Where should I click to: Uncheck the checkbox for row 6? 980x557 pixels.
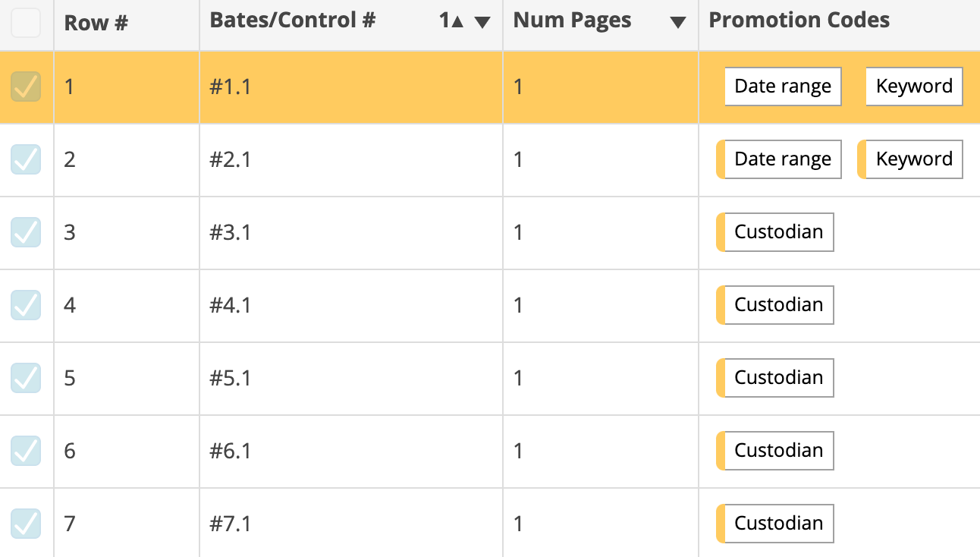click(x=26, y=451)
